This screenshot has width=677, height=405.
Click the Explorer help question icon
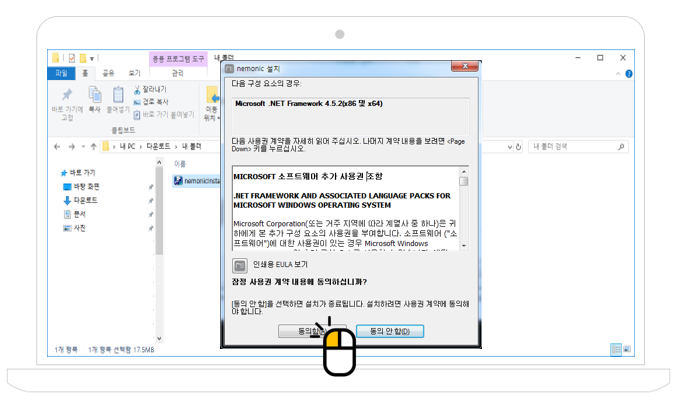click(629, 74)
